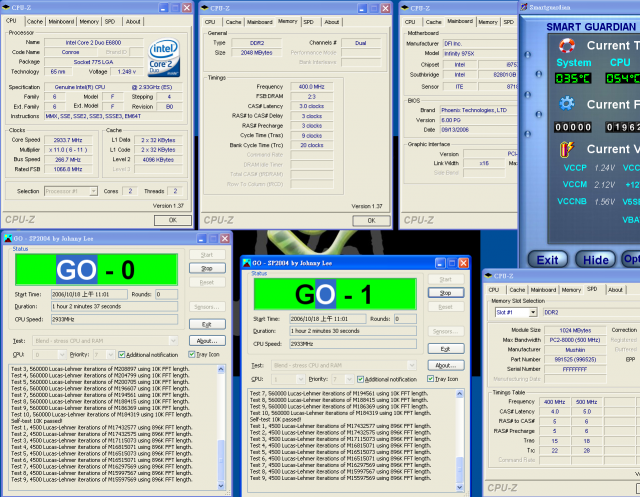Click the Smart Guardian lifebuoy temperature icon

(567, 45)
